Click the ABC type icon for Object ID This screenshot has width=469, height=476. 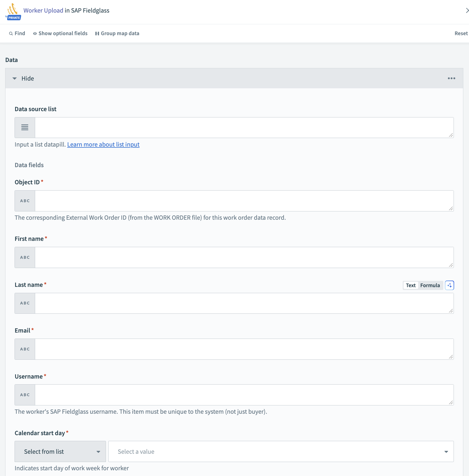click(x=25, y=201)
